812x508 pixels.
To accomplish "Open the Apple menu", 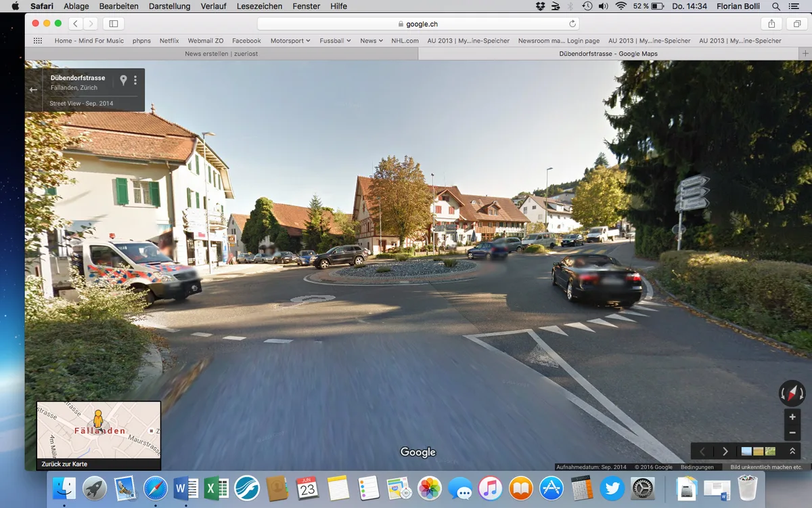I will 15,6.
